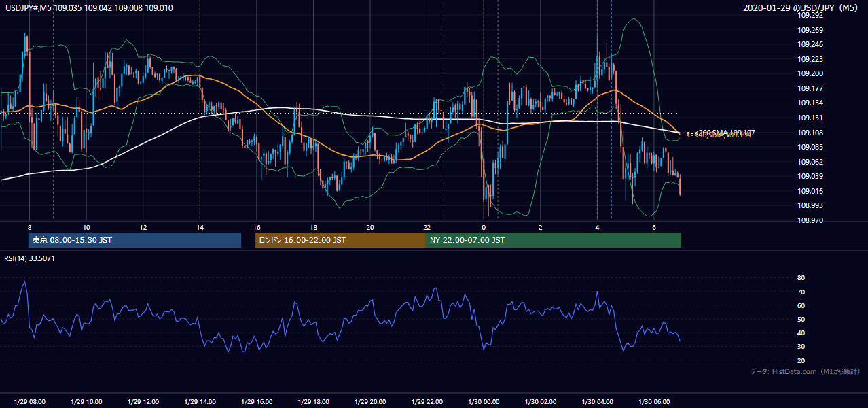Click price axis label 109.016
The width and height of the screenshot is (868, 408).
click(x=810, y=191)
